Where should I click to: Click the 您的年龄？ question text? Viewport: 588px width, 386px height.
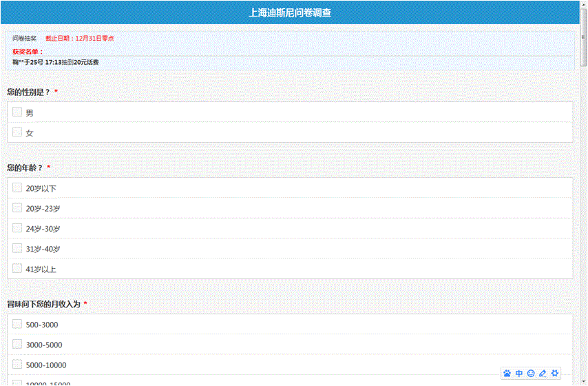[25, 168]
